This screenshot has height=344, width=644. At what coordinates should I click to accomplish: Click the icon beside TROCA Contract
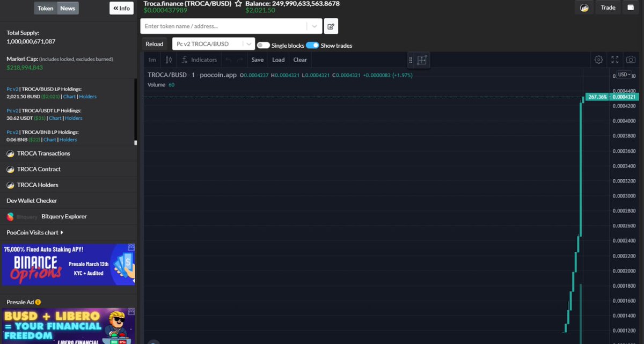10,169
